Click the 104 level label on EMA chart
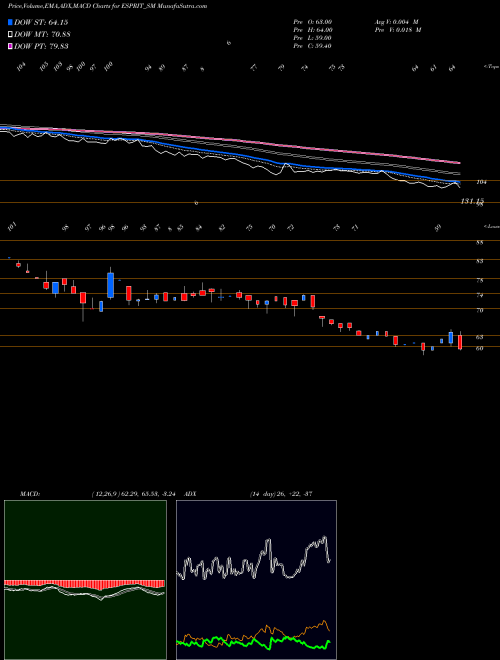Image resolution: width=500 pixels, height=660 pixels. pyautogui.click(x=481, y=182)
